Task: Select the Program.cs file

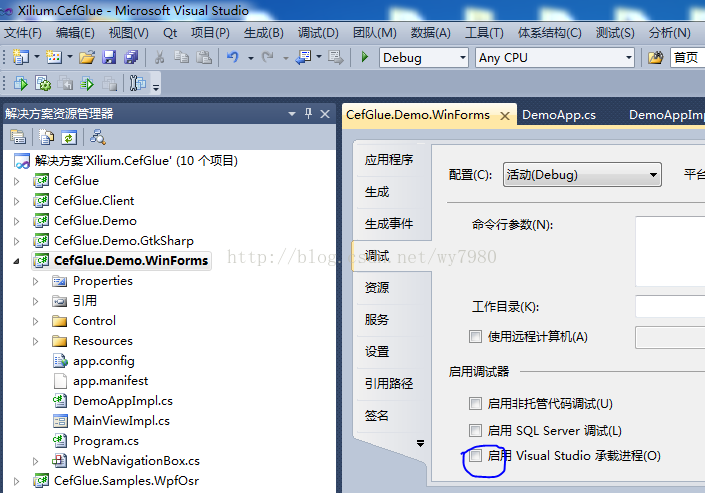Action: [x=106, y=441]
